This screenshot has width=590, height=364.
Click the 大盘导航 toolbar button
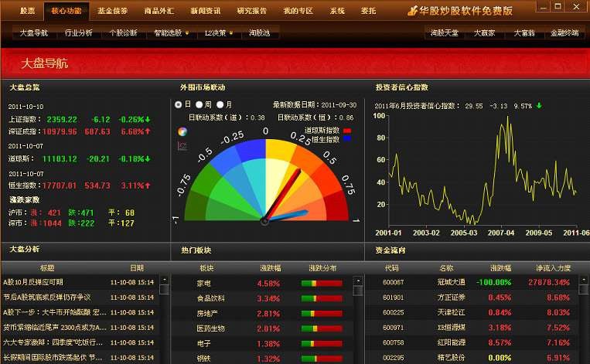click(34, 33)
